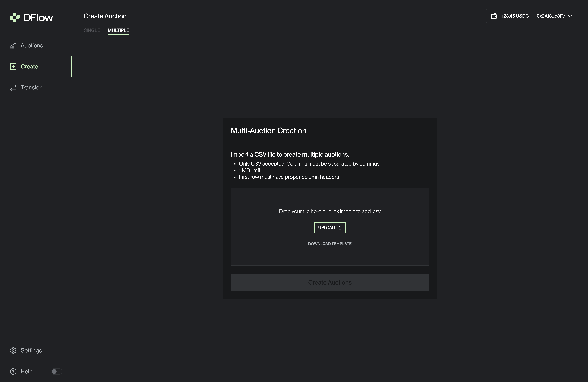
Task: Expand the wallet address dropdown chevron
Action: [x=570, y=16]
